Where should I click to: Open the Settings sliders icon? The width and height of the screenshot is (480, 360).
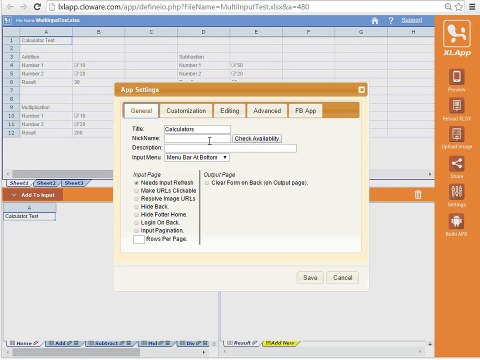point(456,192)
